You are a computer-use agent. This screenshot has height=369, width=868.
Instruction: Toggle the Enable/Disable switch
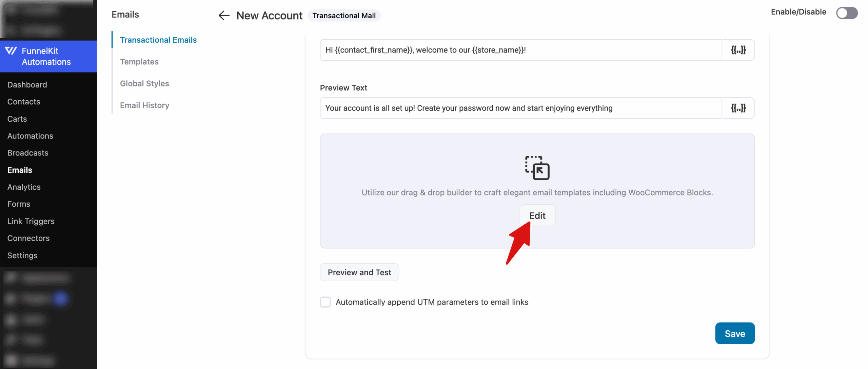(847, 13)
